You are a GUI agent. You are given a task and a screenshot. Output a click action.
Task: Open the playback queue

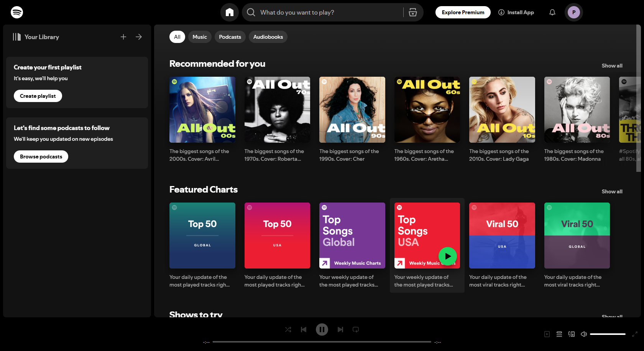click(559, 334)
